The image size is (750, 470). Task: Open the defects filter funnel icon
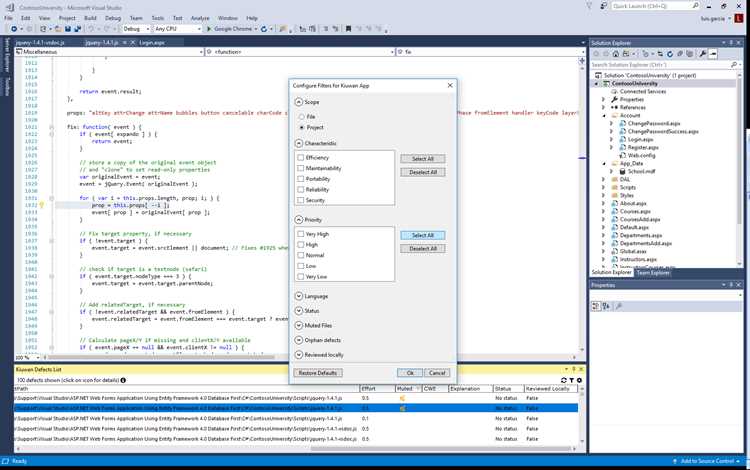(572, 381)
